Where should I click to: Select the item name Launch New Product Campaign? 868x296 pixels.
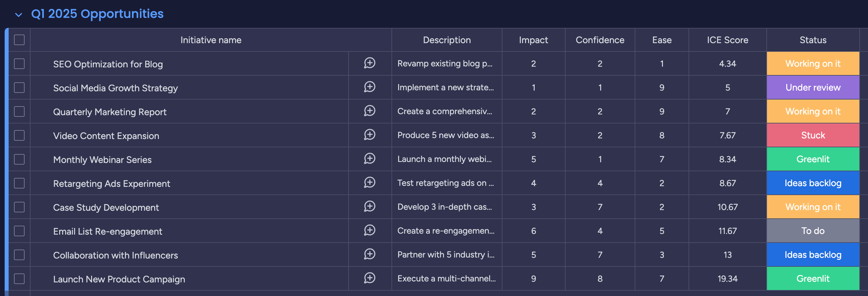(119, 279)
